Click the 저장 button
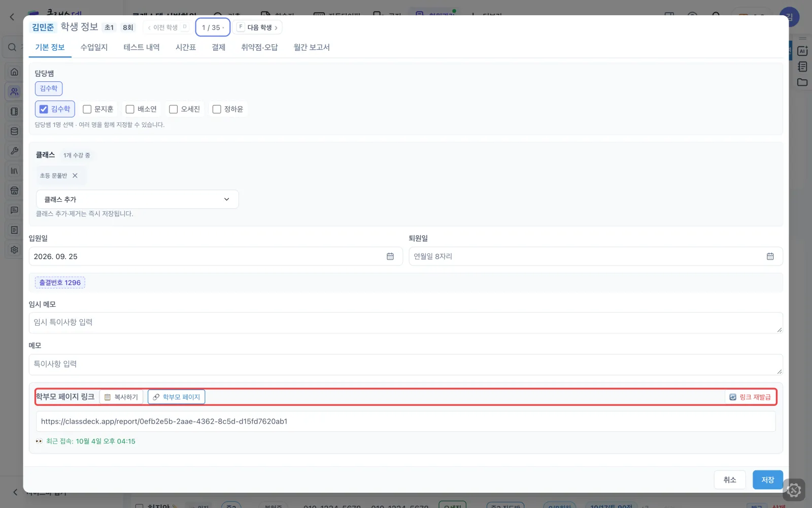 point(767,480)
